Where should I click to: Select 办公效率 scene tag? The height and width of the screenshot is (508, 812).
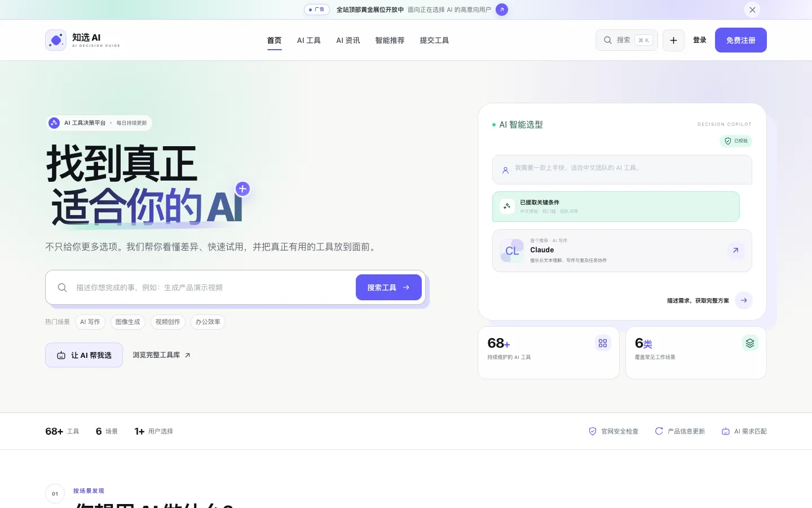coord(208,322)
